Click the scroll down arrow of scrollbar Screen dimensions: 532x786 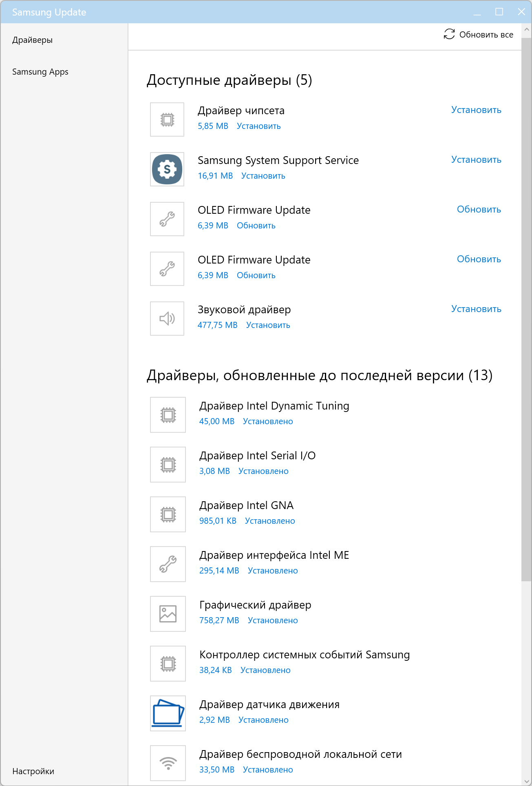(x=526, y=780)
